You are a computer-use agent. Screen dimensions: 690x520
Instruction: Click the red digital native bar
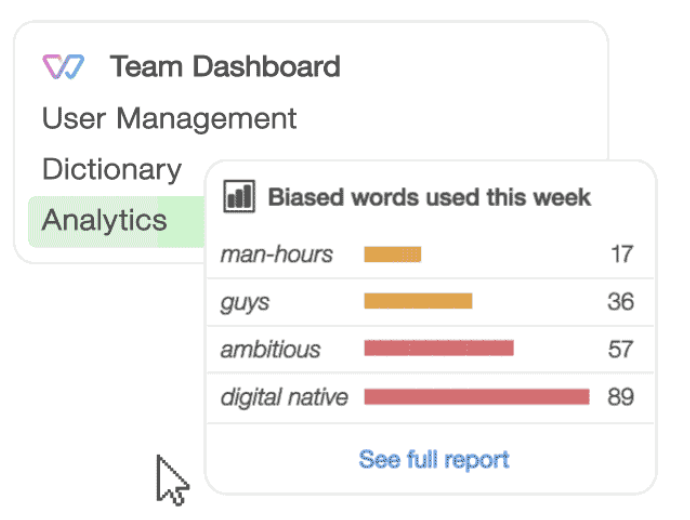pos(476,397)
